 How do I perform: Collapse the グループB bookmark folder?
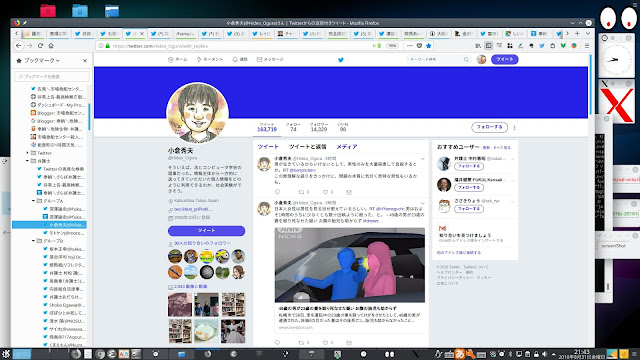point(33,241)
